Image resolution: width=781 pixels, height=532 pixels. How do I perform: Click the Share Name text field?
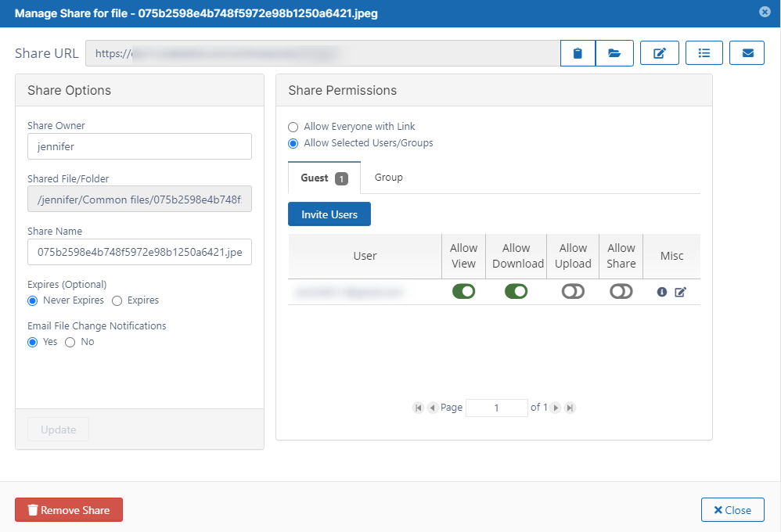[x=139, y=252]
